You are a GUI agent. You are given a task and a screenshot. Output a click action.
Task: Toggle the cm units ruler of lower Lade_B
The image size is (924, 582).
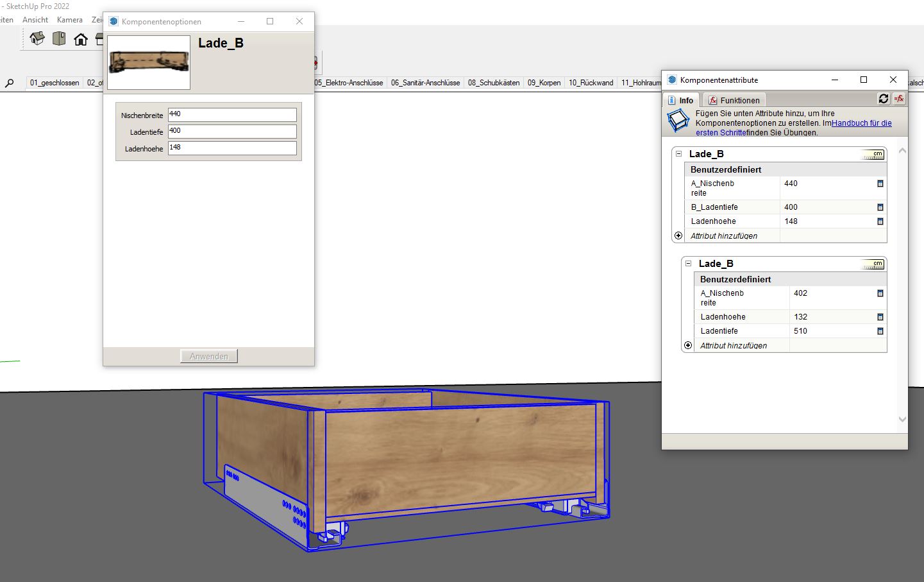pos(873,264)
